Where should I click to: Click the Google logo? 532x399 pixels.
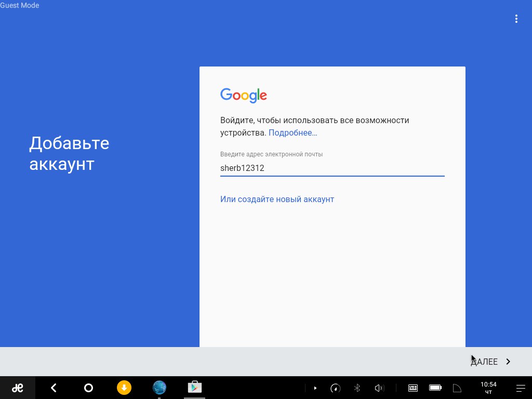pos(243,96)
